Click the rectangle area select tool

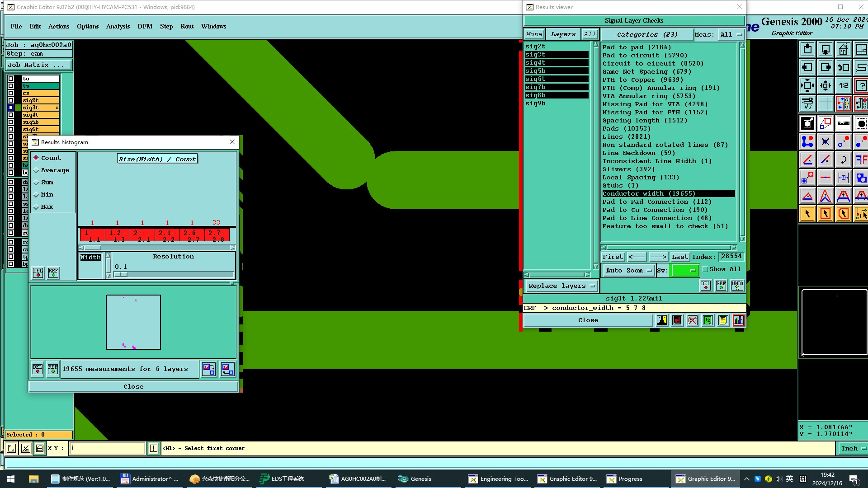pos(826,214)
